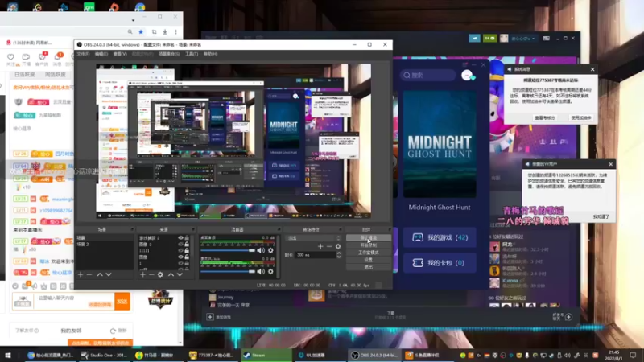Move the selected source up
Screen dimensions: 644x362
(x=171, y=274)
